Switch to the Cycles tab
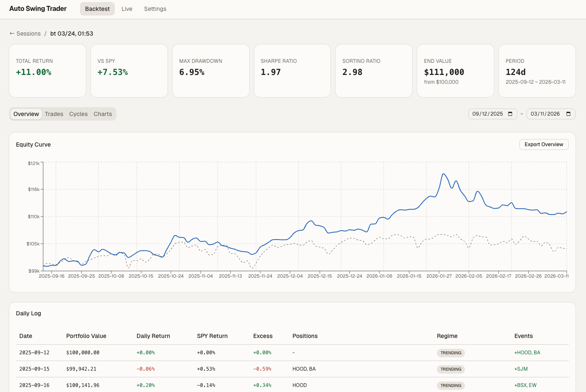586x392 pixels. pyautogui.click(x=78, y=114)
